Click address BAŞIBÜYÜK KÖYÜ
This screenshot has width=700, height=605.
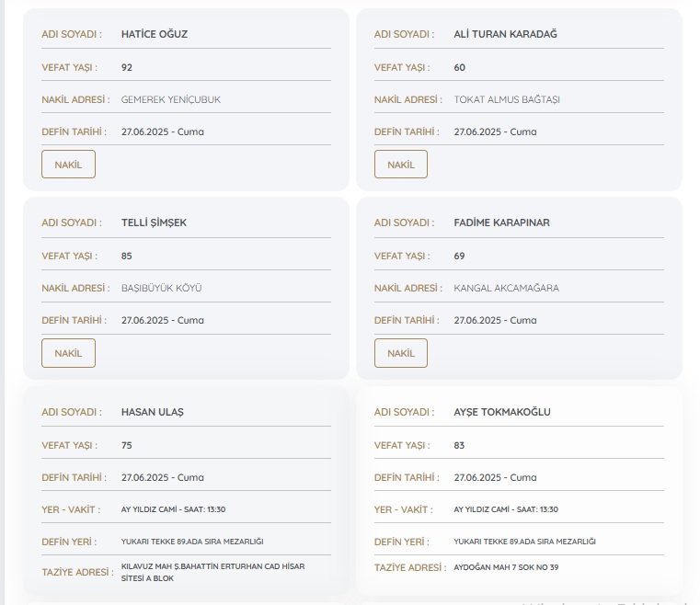[x=162, y=288]
